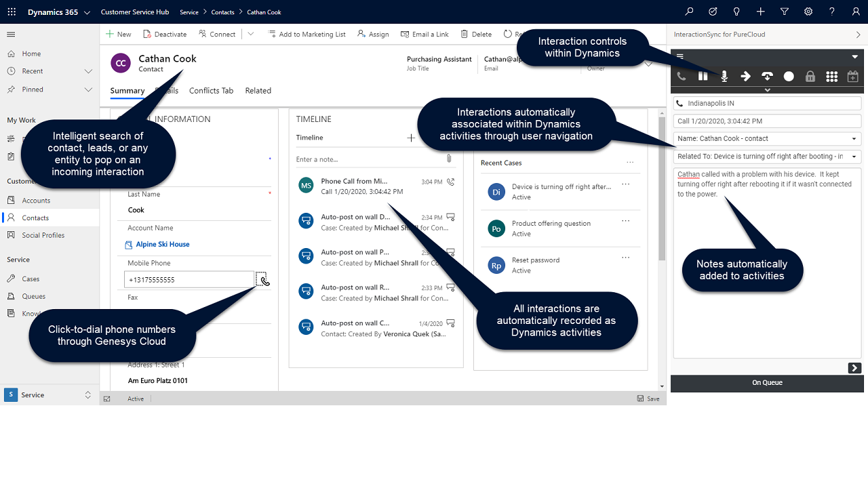Click the pickup call phone icon in InteractionSync
This screenshot has height=488, width=868.
682,77
